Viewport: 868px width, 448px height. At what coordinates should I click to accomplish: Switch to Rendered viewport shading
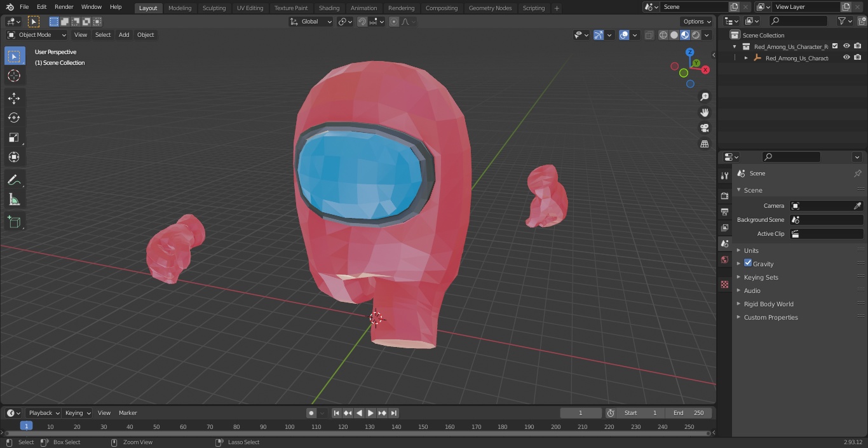click(x=696, y=35)
